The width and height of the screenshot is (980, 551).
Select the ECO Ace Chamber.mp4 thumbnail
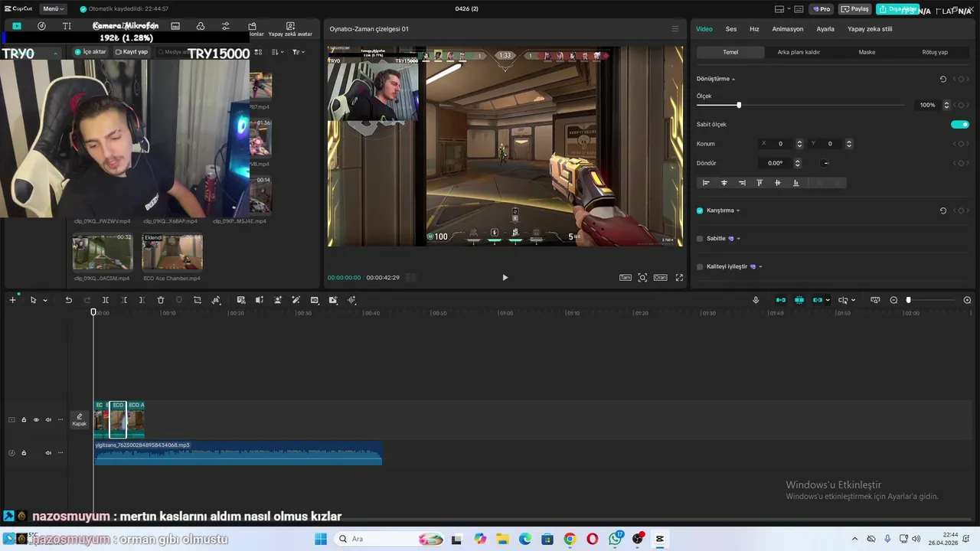pyautogui.click(x=172, y=253)
